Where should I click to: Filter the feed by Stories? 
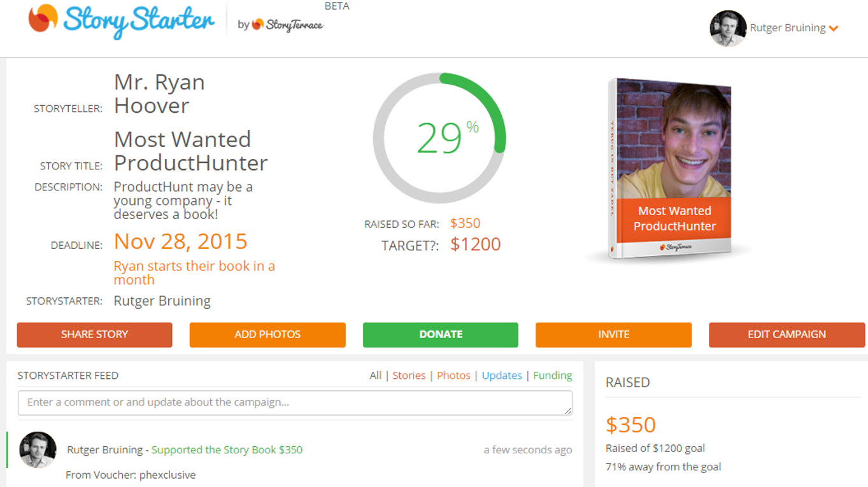coord(409,376)
